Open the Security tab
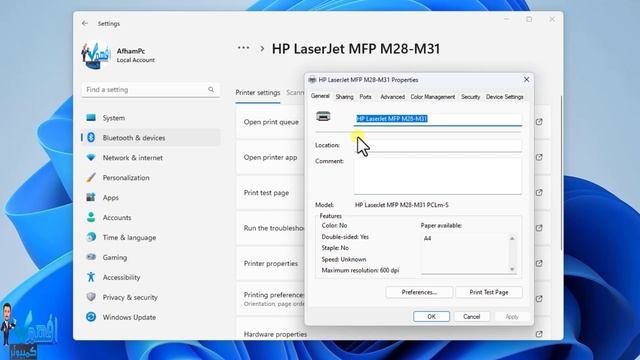 [x=470, y=97]
